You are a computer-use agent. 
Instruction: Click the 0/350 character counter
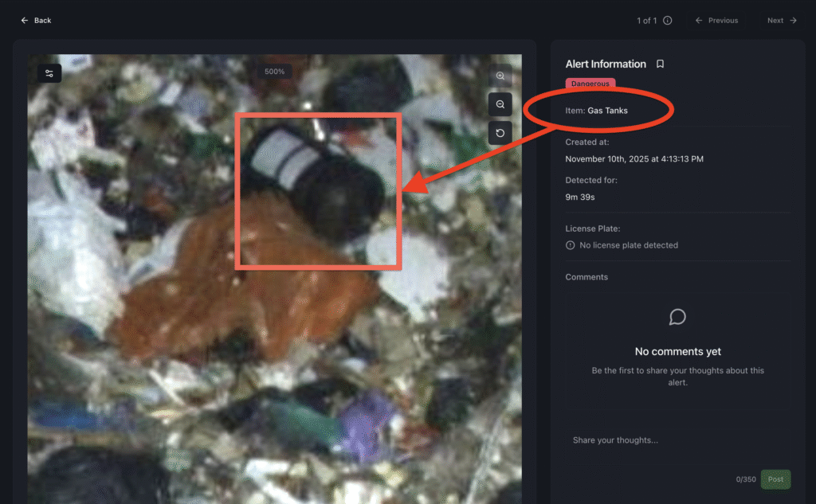click(x=746, y=479)
